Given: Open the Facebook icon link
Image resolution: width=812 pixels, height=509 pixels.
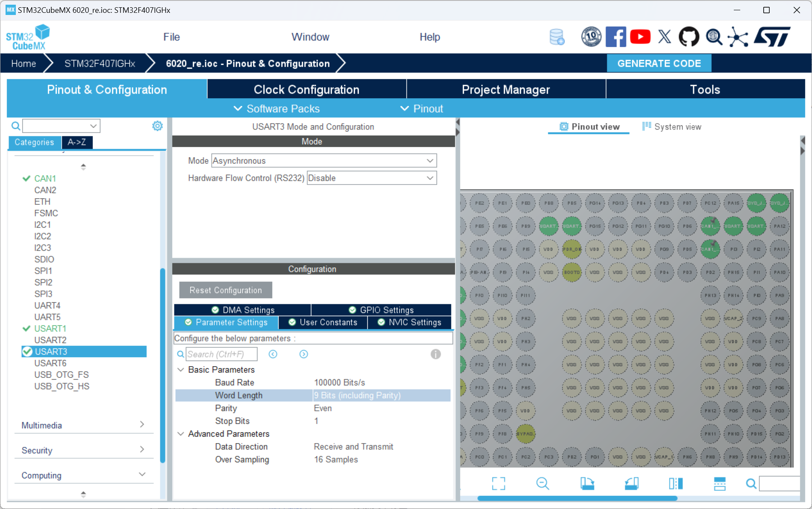Looking at the screenshot, I should [x=616, y=37].
